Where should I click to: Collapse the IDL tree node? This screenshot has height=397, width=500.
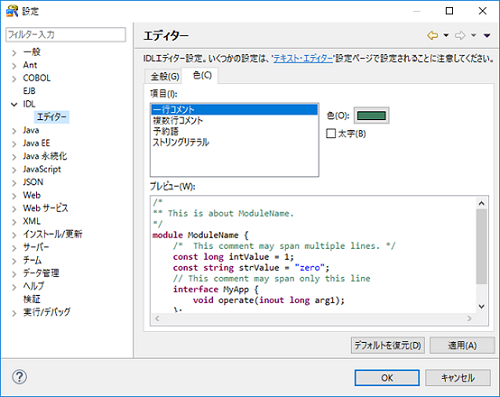pyautogui.click(x=14, y=104)
